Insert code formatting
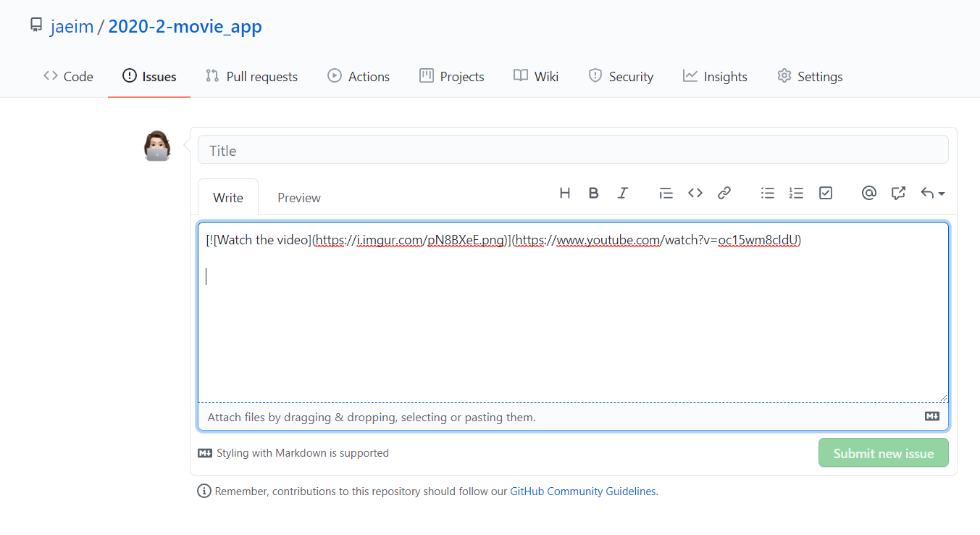980x535 pixels. click(695, 193)
